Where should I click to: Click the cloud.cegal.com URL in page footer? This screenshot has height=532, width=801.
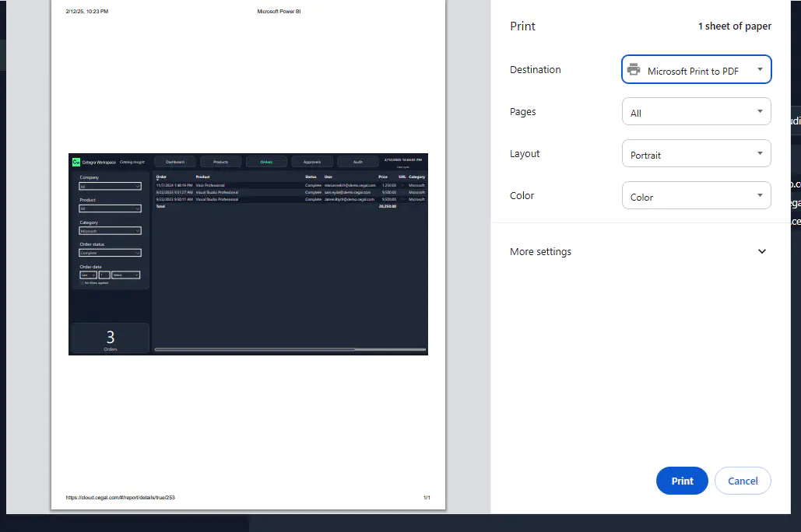coord(120,498)
